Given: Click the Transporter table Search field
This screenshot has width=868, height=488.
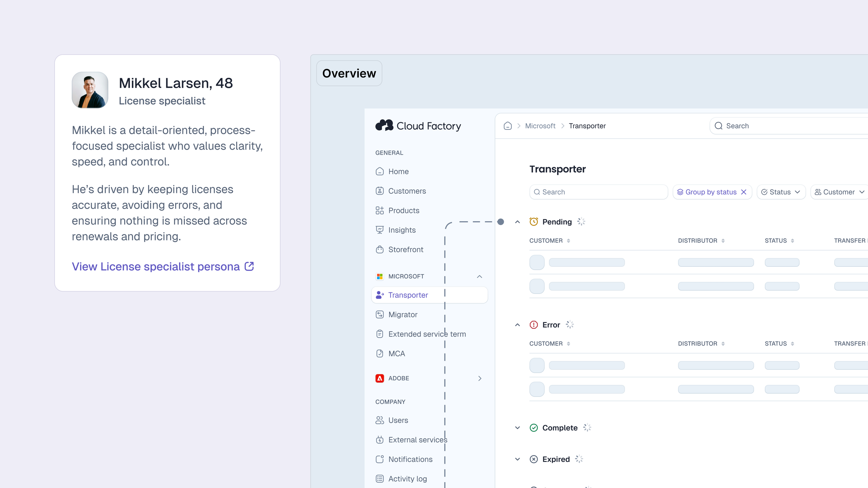Looking at the screenshot, I should pyautogui.click(x=599, y=192).
